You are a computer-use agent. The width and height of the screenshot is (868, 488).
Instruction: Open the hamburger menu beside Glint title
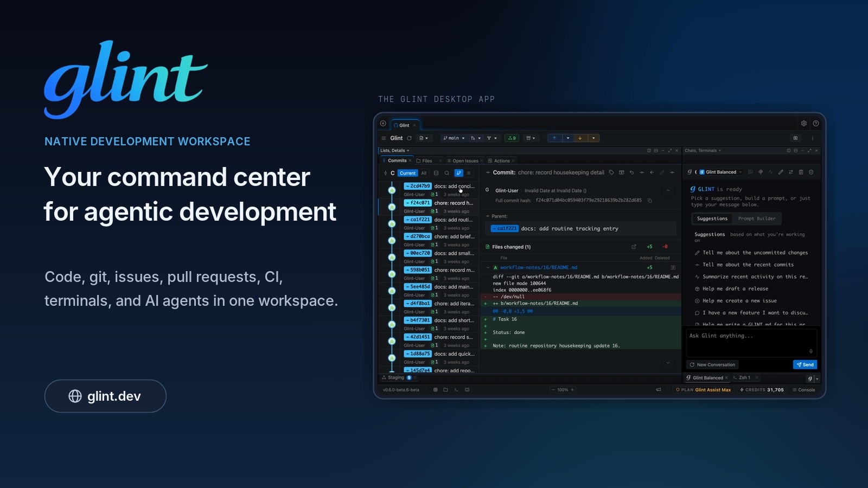[x=384, y=138]
